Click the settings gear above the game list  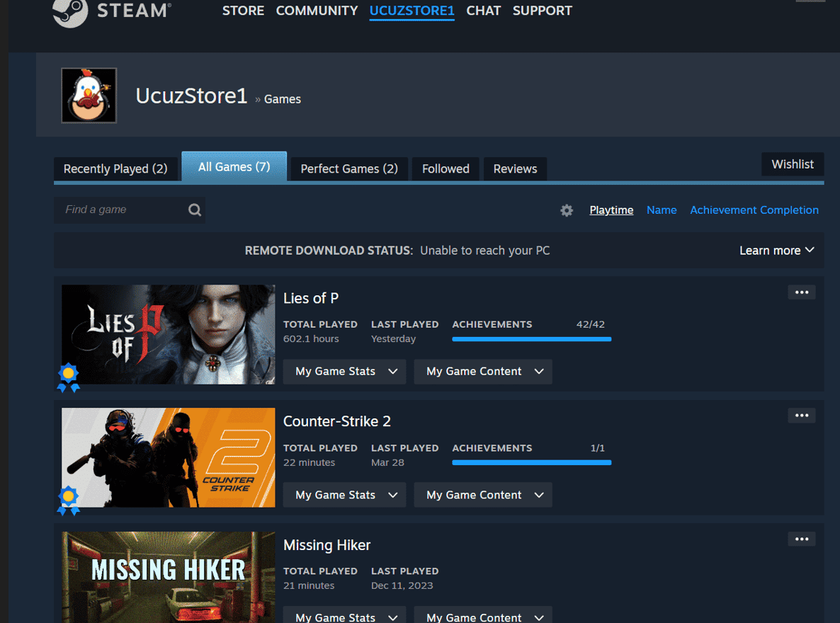click(x=567, y=210)
